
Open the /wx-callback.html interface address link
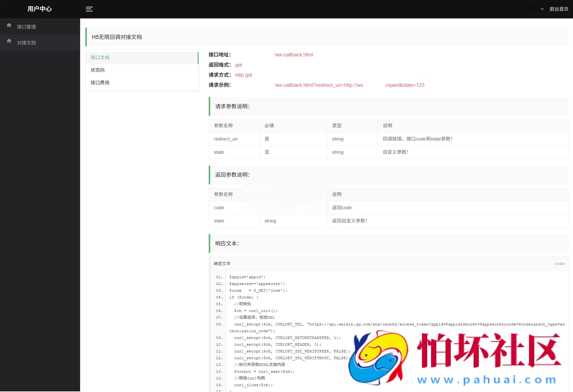293,55
